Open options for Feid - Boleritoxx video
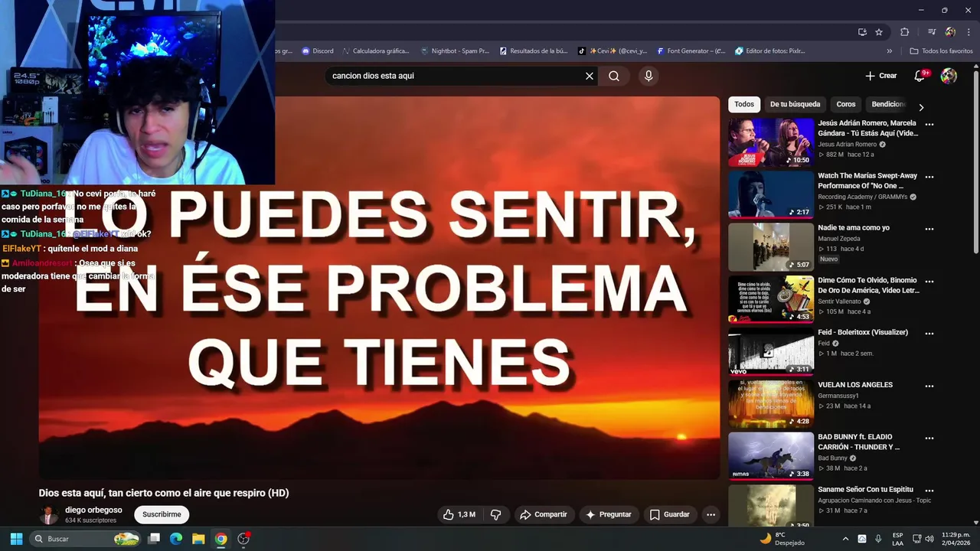 pos(929,334)
